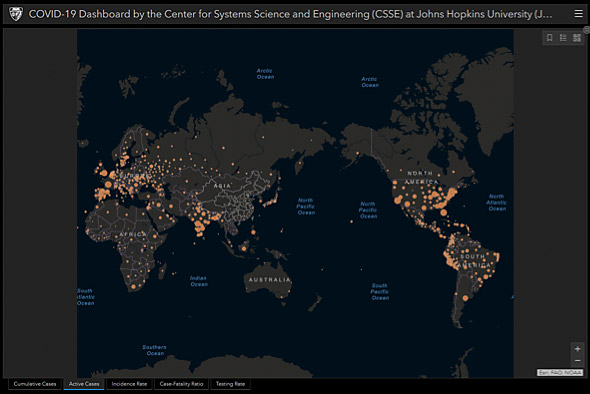Click the COVID-19 Dashboard title text

click(290, 14)
